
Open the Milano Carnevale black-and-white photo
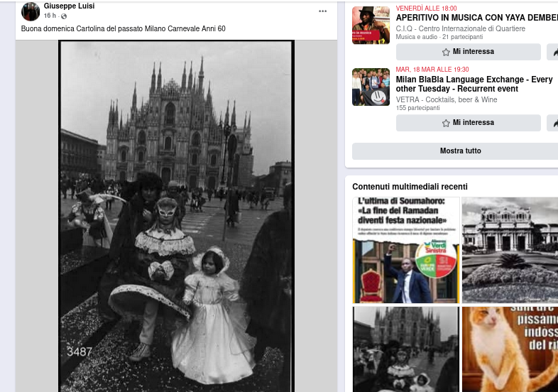176,213
